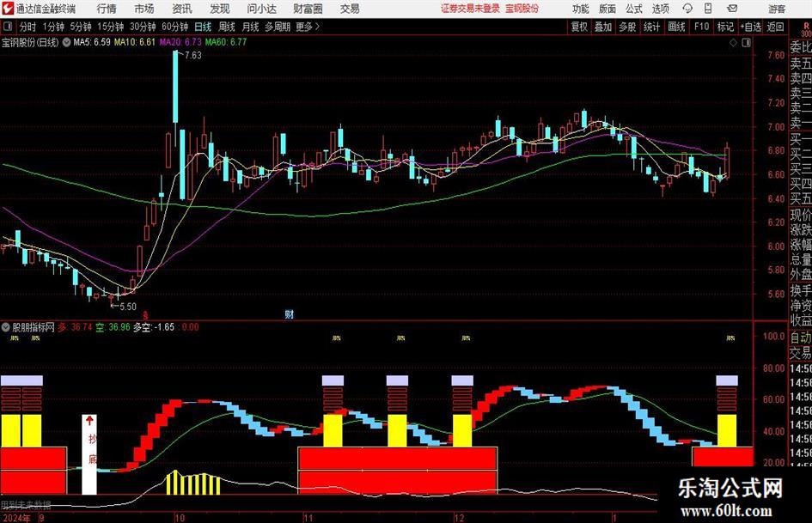Click the red $ marker below the candles
Screen dimensions: 812x523
(145, 314)
